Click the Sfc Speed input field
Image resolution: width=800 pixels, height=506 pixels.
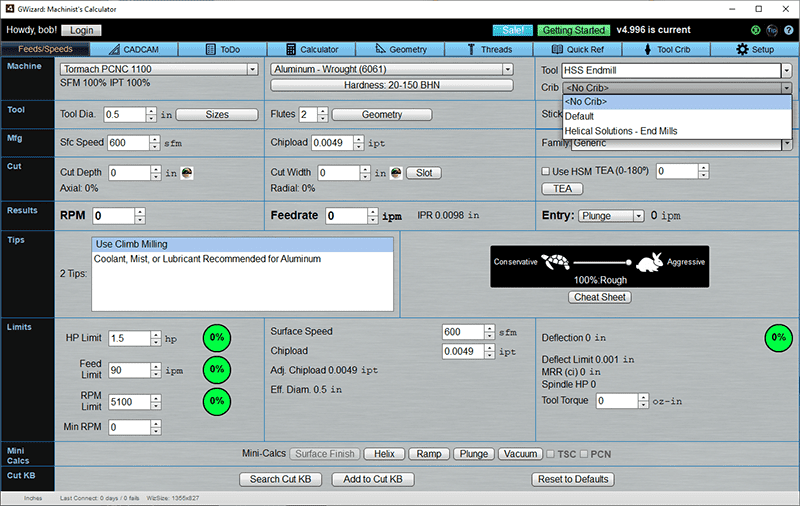tap(129, 143)
